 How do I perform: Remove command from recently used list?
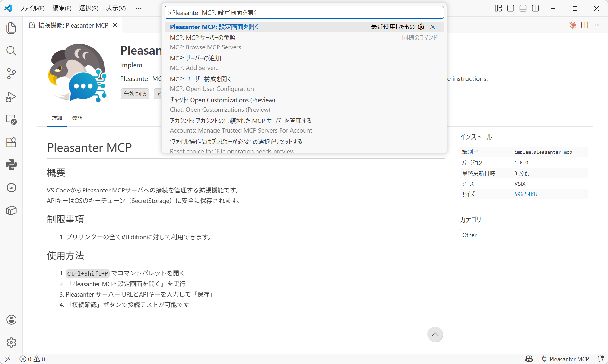(433, 27)
